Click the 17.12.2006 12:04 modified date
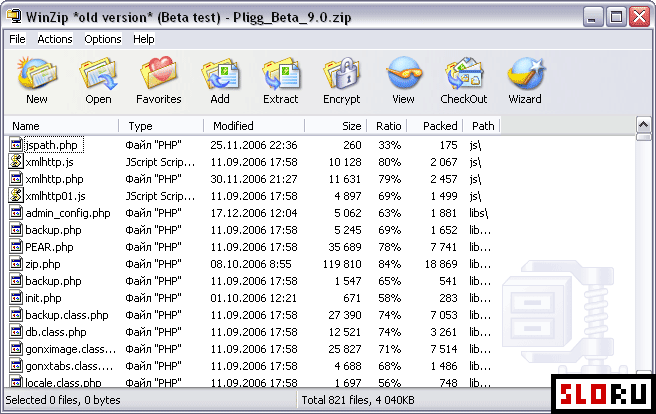Viewport: 656px width, 414px height. click(254, 213)
